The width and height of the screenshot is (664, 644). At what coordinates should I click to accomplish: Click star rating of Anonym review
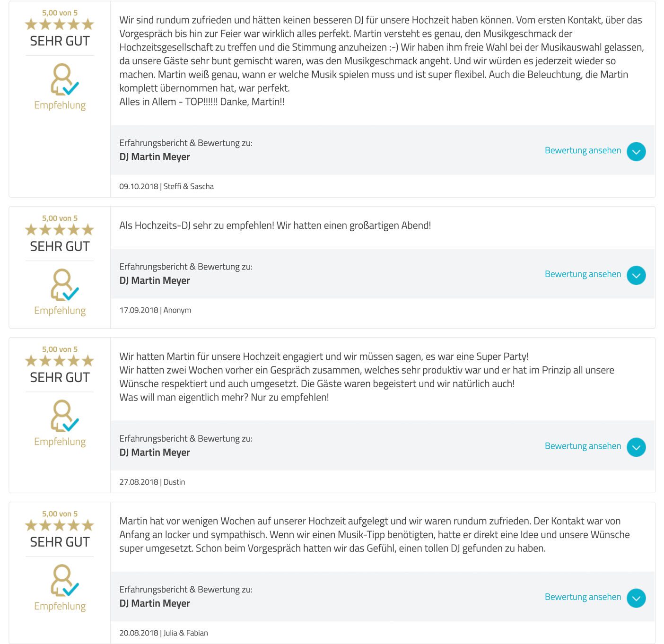click(60, 230)
